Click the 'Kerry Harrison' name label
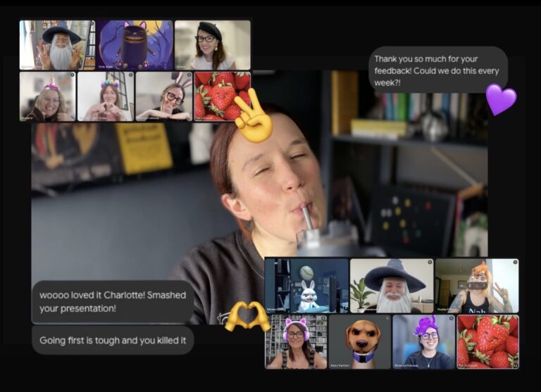 pos(340,365)
